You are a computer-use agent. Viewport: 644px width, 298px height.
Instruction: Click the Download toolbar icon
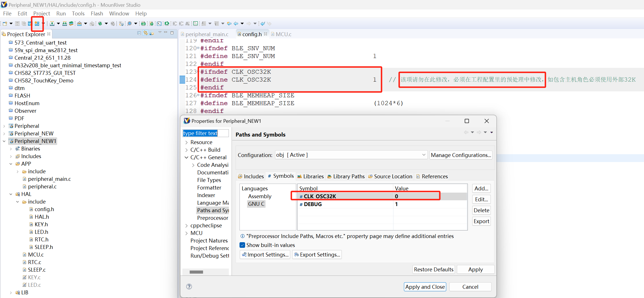coord(80,24)
